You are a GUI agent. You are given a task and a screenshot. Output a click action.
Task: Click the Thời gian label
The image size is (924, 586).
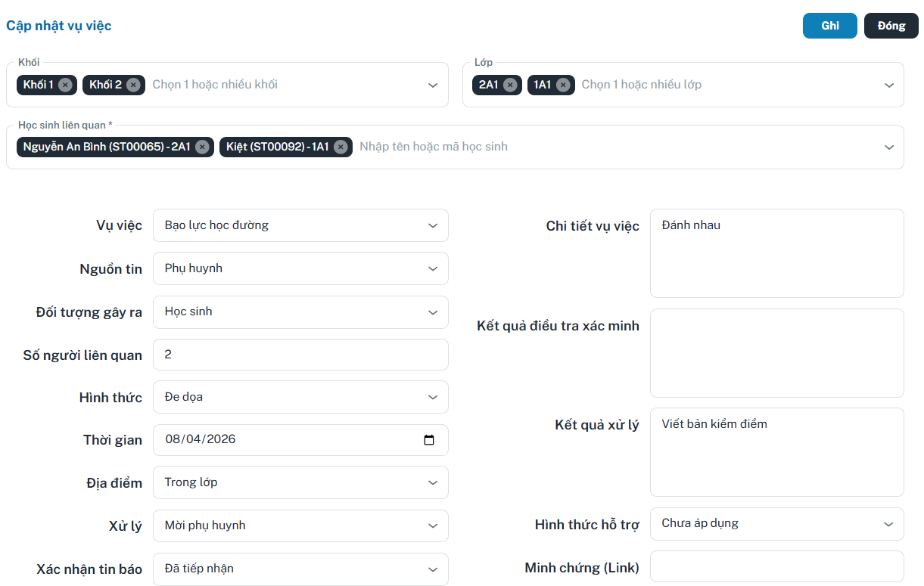(113, 440)
